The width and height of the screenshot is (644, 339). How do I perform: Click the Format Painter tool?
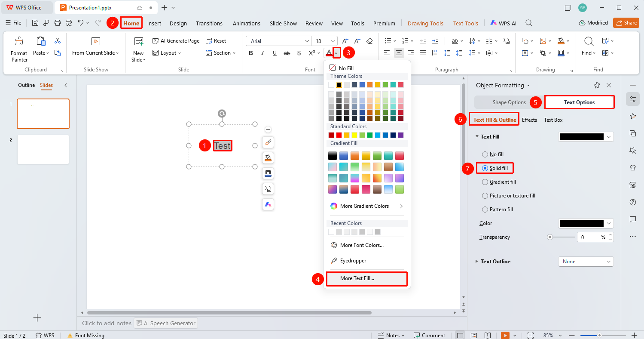click(x=19, y=49)
